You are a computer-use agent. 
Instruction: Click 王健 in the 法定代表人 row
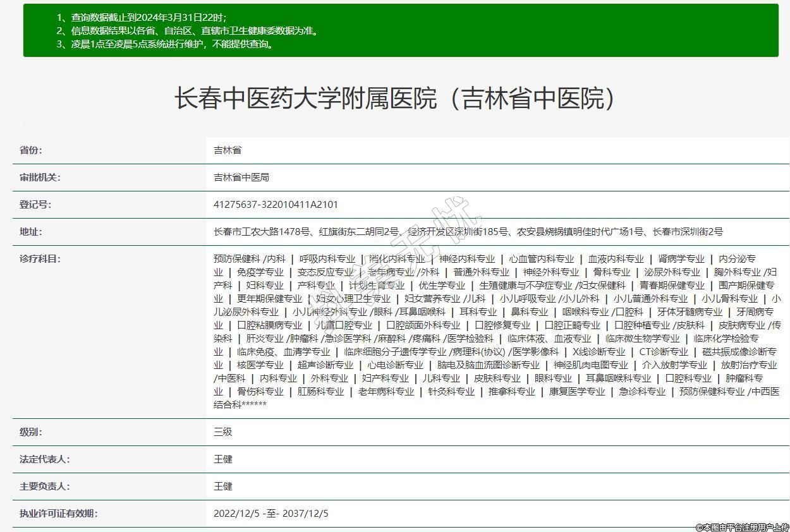tap(223, 459)
